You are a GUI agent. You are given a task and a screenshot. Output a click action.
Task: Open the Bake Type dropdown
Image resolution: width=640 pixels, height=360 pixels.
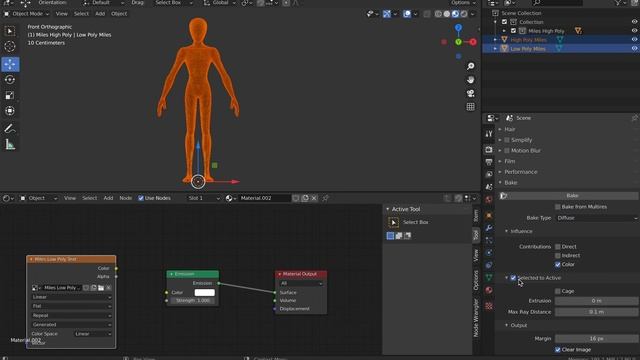[x=596, y=218]
